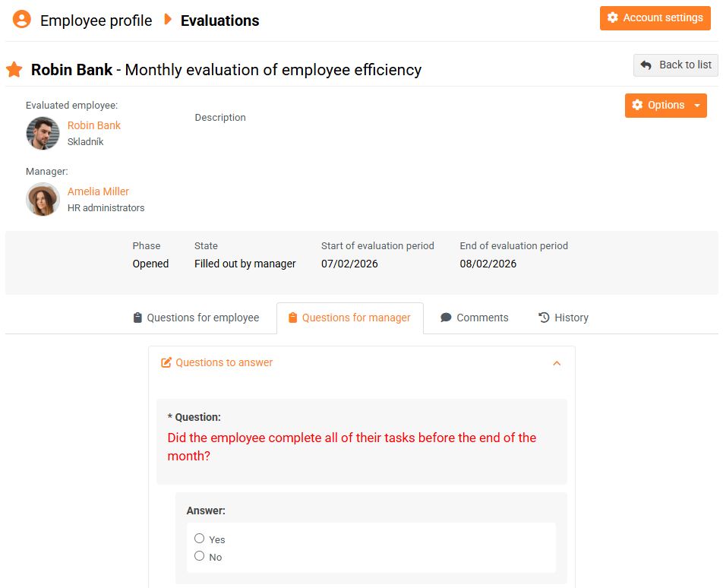Switch to the Questions for manager tab
Viewport: 723px width, 588px height.
349,318
